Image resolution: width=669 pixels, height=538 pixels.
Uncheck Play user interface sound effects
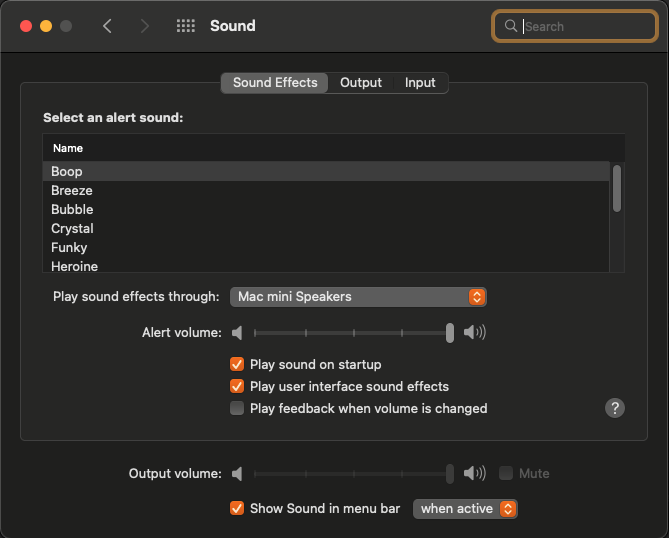point(237,386)
